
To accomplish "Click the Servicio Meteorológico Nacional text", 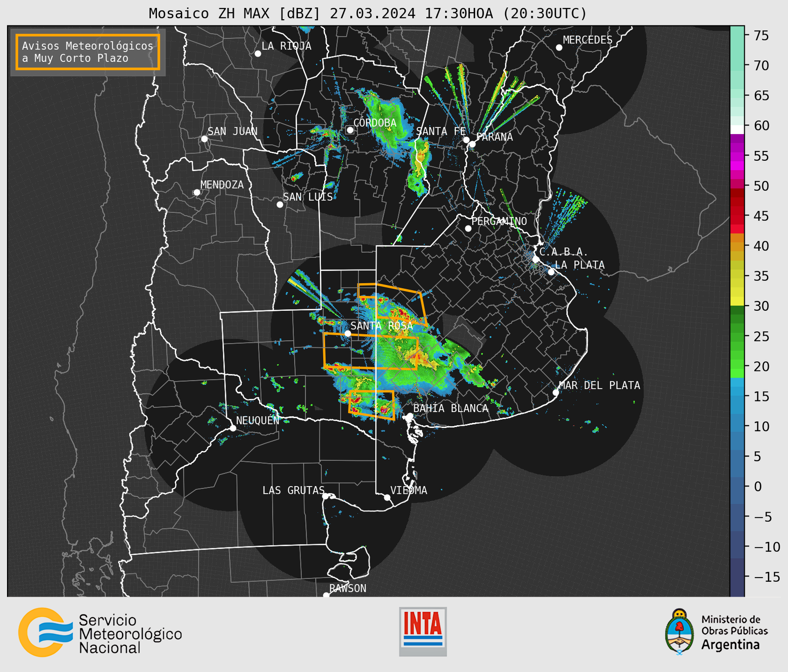I will tap(130, 634).
